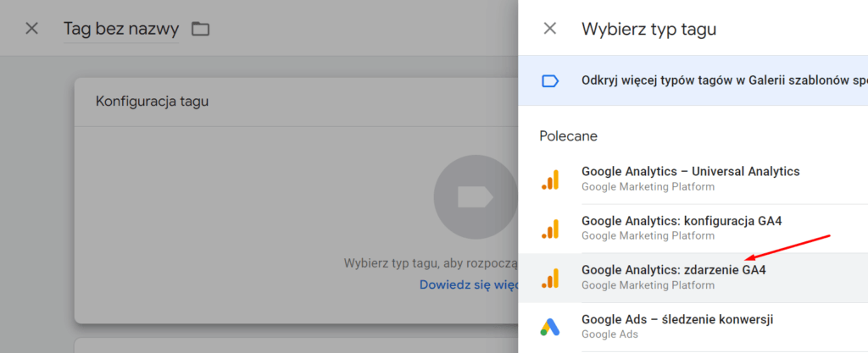Open the folder icon beside tag name
The width and height of the screenshot is (868, 353).
[x=200, y=29]
